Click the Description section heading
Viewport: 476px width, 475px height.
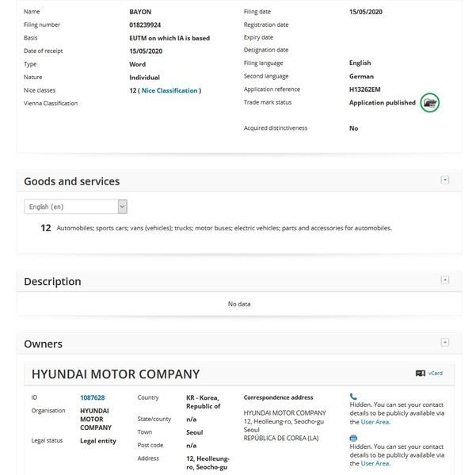point(52,281)
